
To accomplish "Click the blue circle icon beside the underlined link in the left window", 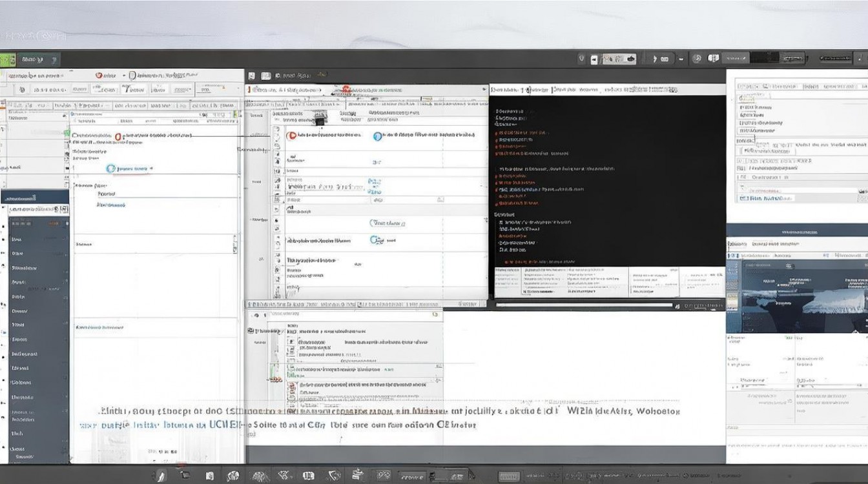I will pos(110,168).
